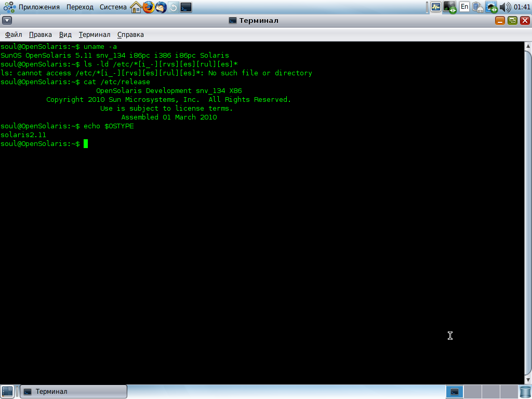
Task: Click the terminal vertical scrollbar track
Action: coord(528,213)
